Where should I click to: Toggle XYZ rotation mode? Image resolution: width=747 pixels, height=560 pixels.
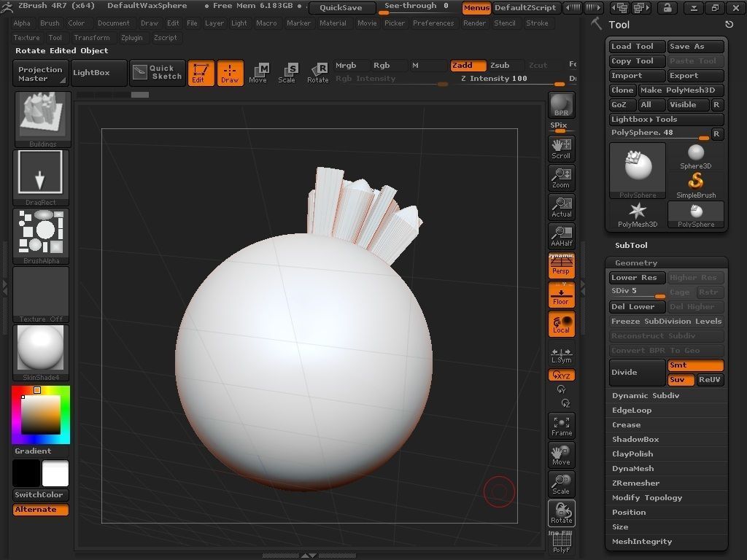(561, 376)
